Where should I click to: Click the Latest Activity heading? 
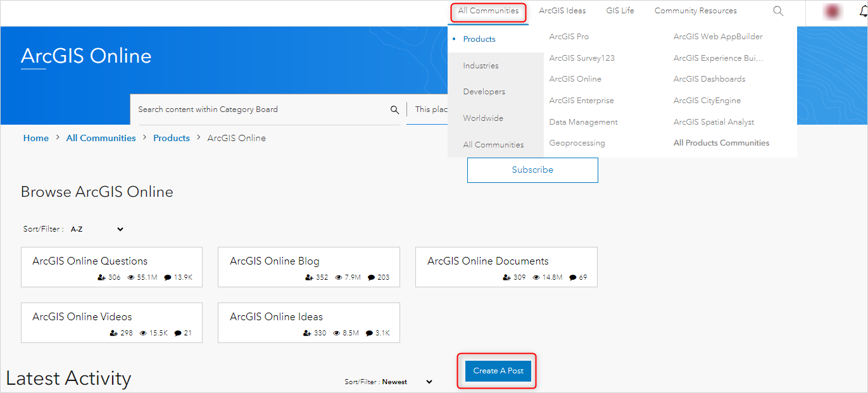[68, 378]
